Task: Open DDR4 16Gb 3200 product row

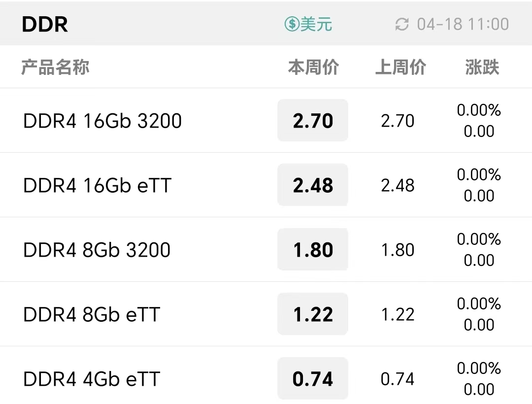Action: coord(266,120)
